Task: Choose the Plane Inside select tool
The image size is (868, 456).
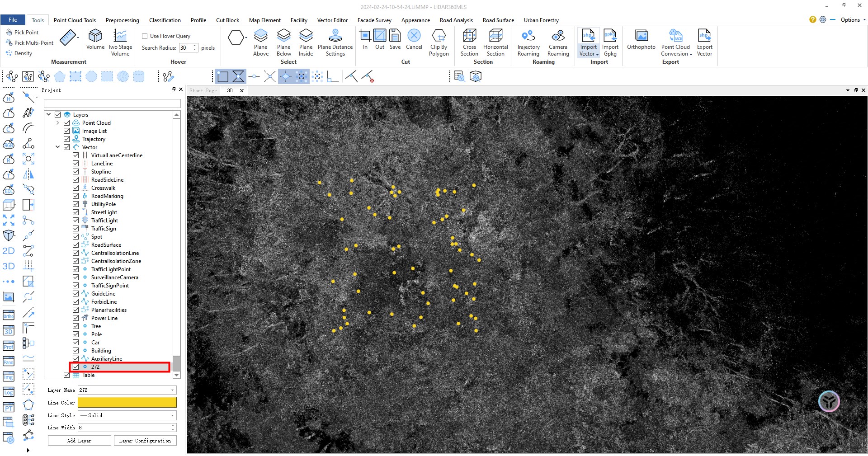Action: click(x=306, y=42)
